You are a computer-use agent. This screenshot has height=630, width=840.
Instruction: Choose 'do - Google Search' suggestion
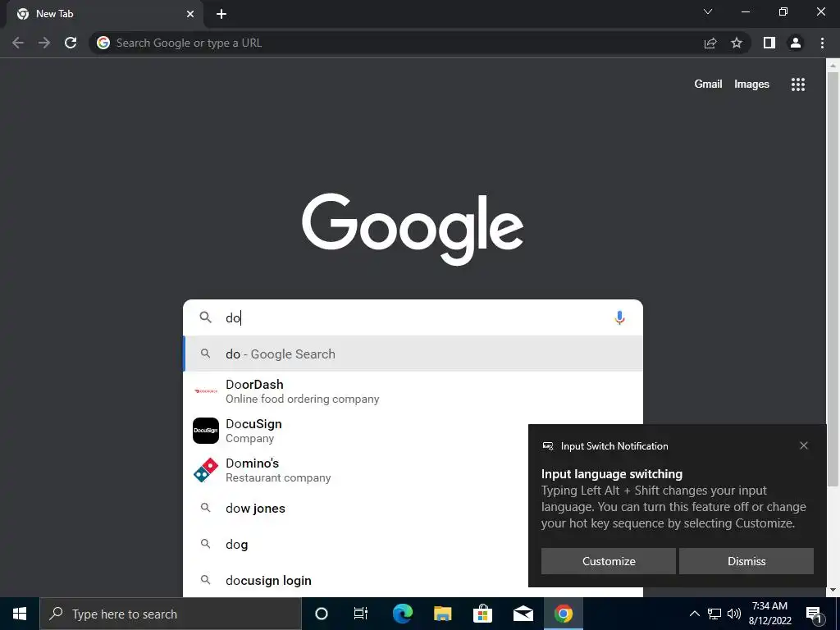[x=413, y=354]
